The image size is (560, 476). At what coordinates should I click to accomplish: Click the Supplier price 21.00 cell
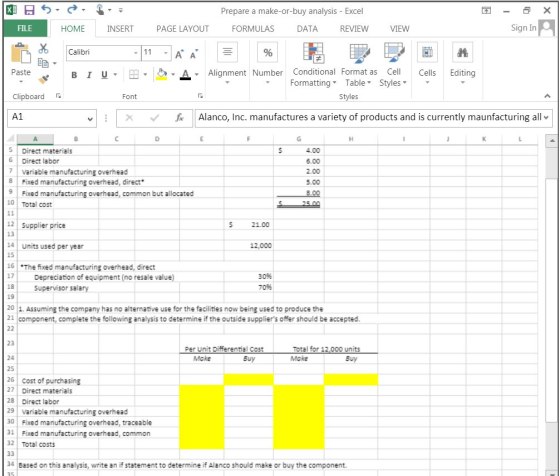pyautogui.click(x=249, y=225)
